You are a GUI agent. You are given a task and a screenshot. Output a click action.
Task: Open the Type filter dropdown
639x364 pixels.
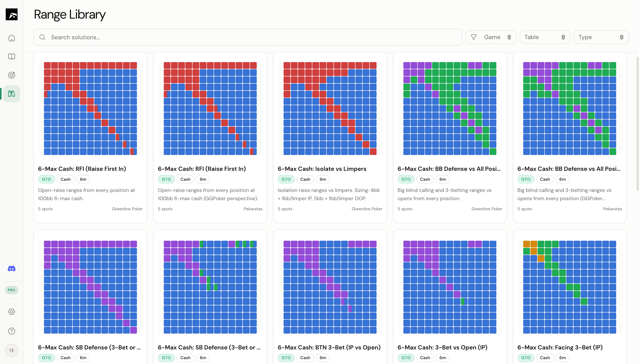tap(601, 37)
